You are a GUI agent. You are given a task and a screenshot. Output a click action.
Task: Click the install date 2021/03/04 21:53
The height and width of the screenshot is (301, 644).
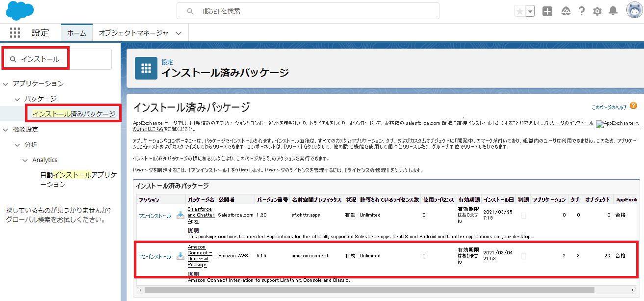coord(497,256)
